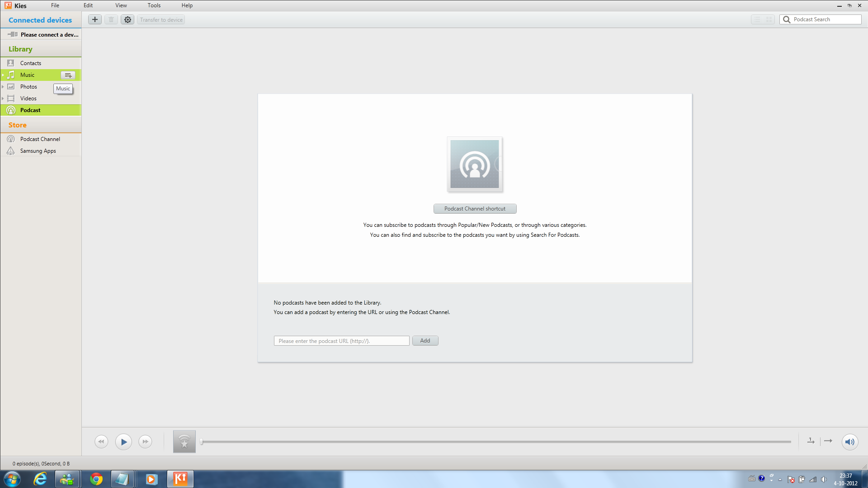This screenshot has height=488, width=868.
Task: Toggle the repeat-one playback mode
Action: tap(811, 441)
